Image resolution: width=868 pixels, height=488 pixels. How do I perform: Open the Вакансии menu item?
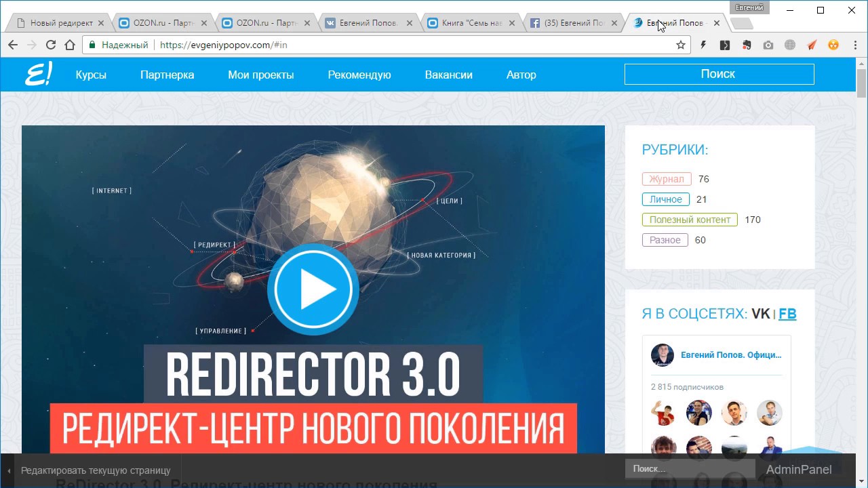click(x=449, y=75)
